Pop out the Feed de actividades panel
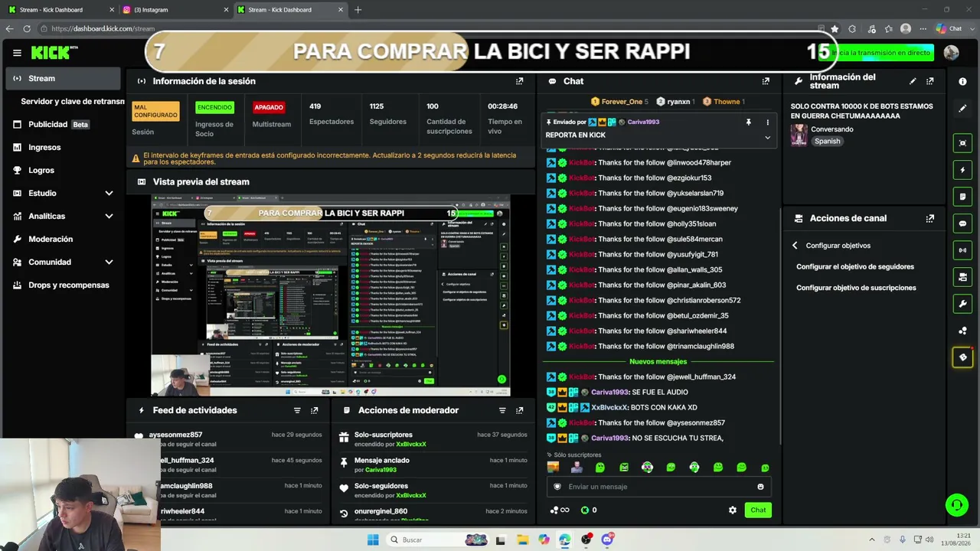The height and width of the screenshot is (551, 980). coord(315,410)
